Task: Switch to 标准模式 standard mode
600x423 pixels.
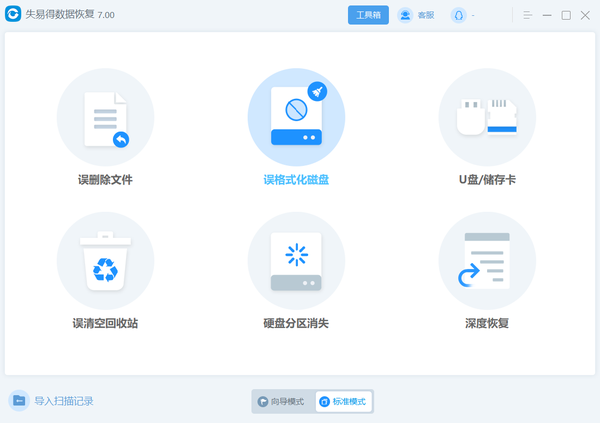Action: (x=344, y=402)
